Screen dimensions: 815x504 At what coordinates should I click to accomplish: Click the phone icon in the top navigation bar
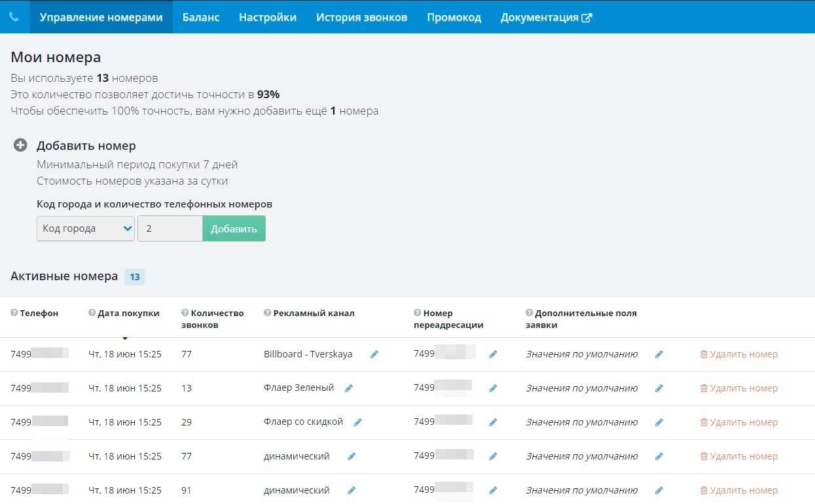(14, 16)
